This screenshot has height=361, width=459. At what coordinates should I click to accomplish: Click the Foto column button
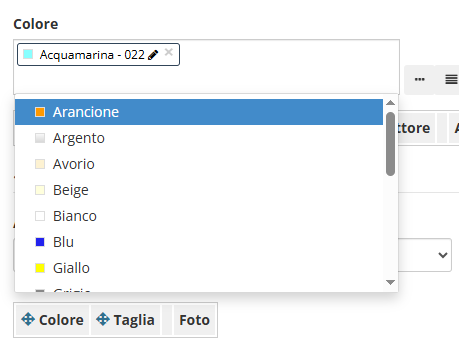pos(194,320)
